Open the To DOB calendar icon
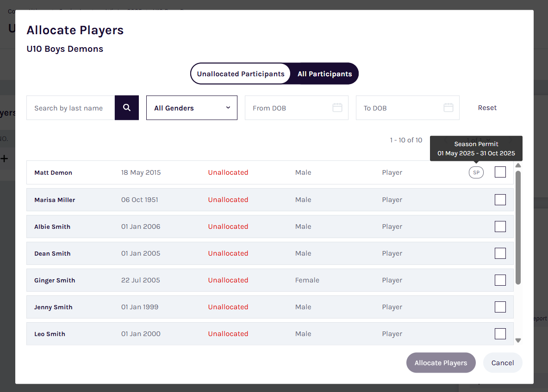548x392 pixels. [x=448, y=108]
